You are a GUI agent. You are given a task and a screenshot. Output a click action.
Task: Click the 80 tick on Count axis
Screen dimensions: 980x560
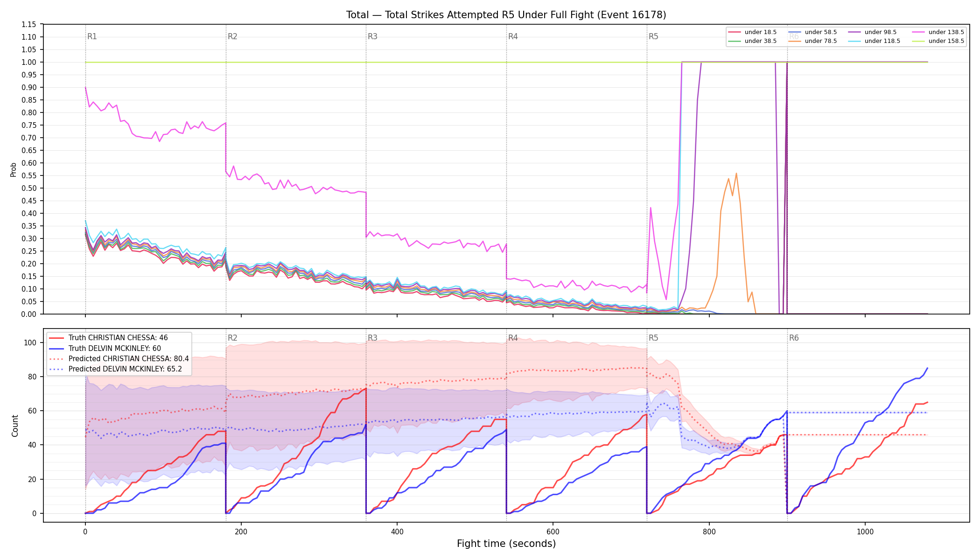coord(32,377)
